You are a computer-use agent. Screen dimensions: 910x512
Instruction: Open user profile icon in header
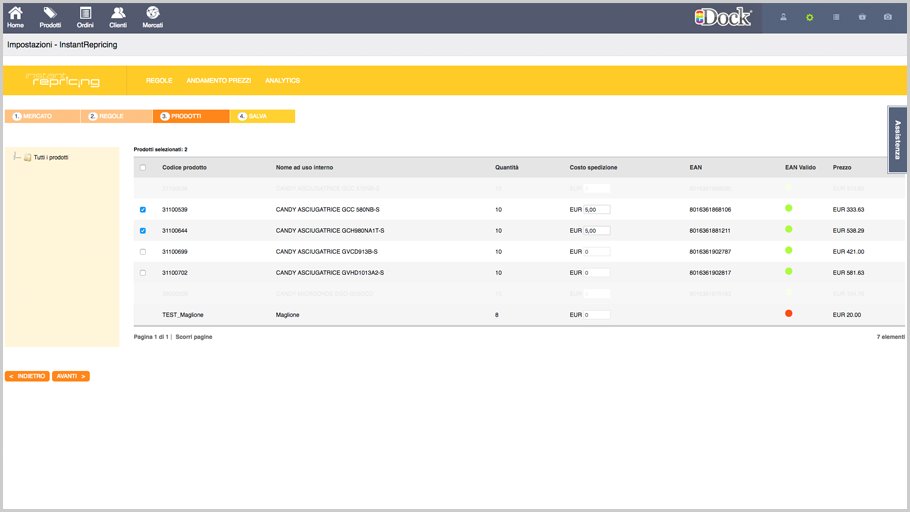point(783,17)
